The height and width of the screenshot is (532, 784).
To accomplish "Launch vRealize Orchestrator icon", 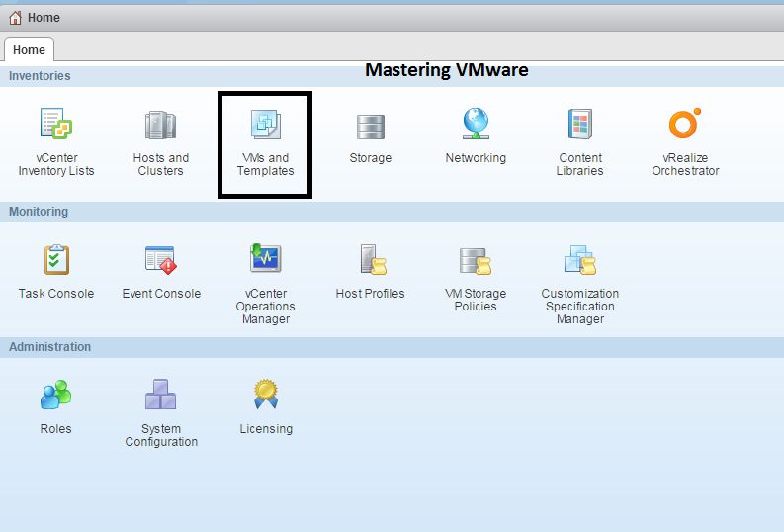I will (x=685, y=123).
